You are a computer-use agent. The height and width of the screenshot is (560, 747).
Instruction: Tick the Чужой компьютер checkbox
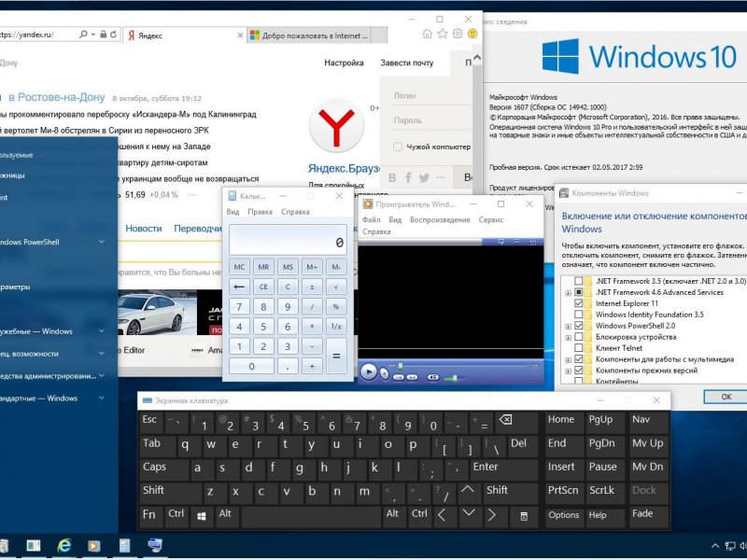(398, 147)
